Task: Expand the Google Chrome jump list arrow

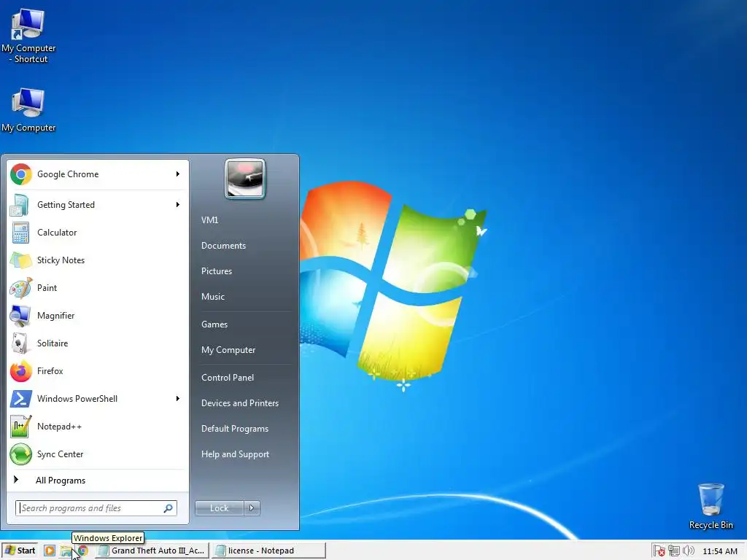Action: tap(178, 174)
